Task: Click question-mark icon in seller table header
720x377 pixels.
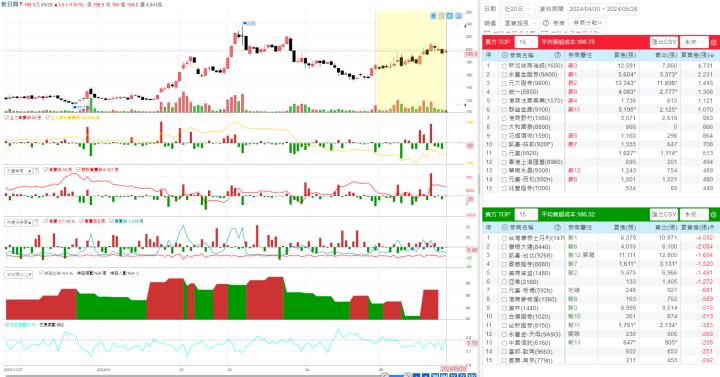Action: pos(557,227)
